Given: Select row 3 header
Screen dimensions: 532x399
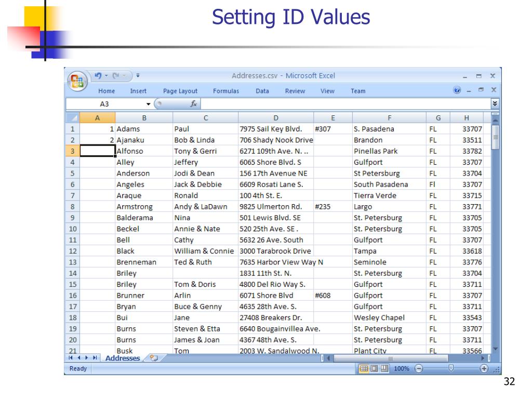Looking at the screenshot, I should [x=72, y=151].
